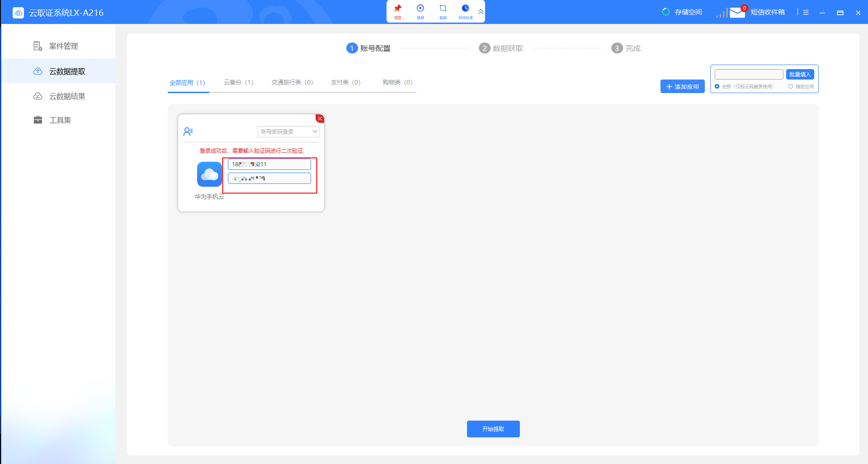Click the phone number account field
This screenshot has height=464, width=868.
(x=269, y=164)
